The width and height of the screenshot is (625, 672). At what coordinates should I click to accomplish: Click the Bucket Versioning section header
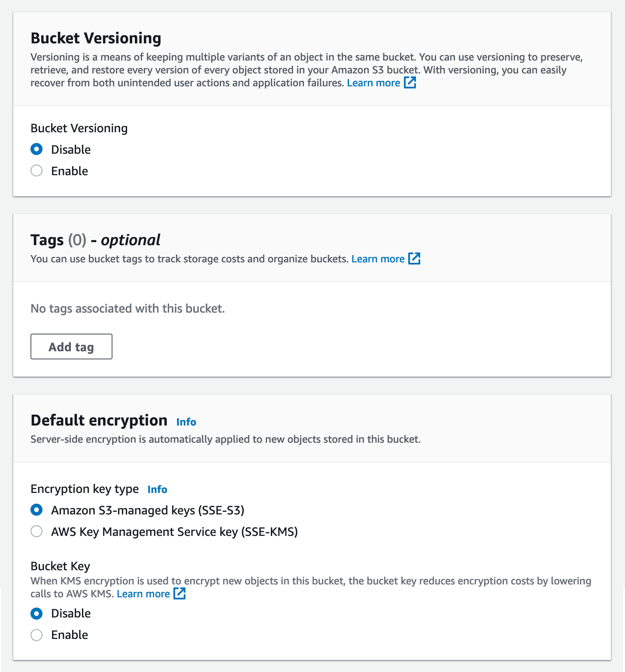coord(95,38)
